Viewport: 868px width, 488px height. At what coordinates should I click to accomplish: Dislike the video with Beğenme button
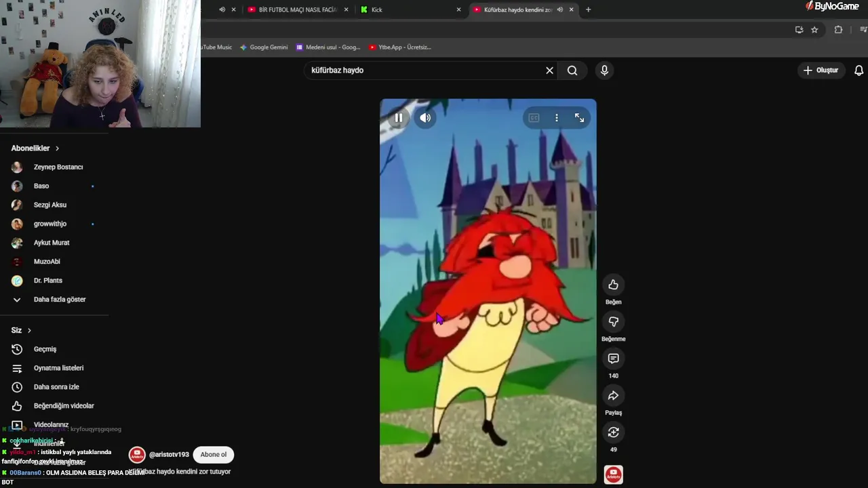tap(613, 321)
